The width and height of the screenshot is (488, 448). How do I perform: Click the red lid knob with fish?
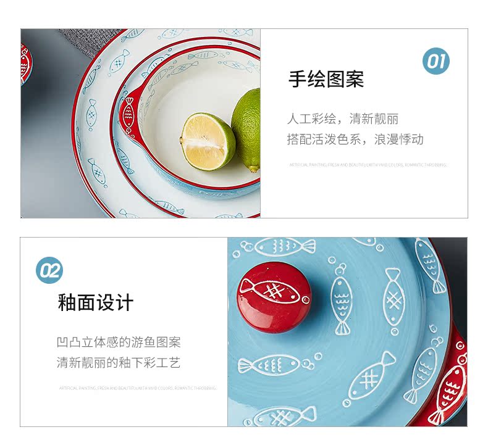click(x=274, y=296)
